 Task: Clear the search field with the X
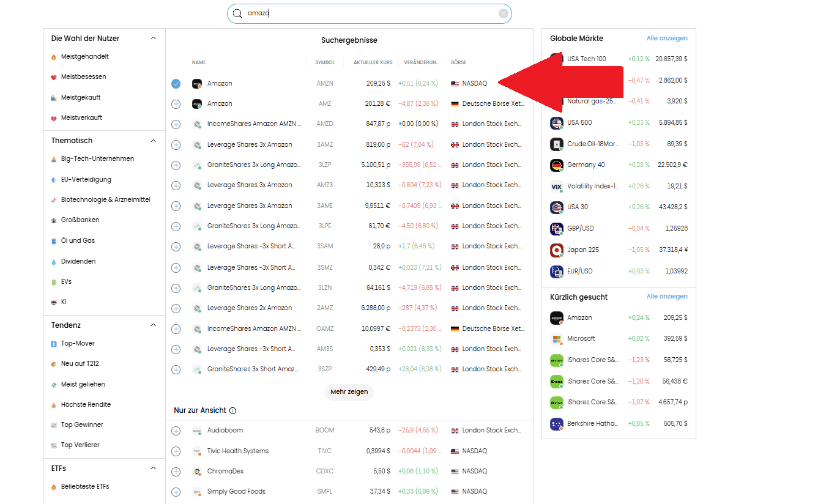click(503, 13)
